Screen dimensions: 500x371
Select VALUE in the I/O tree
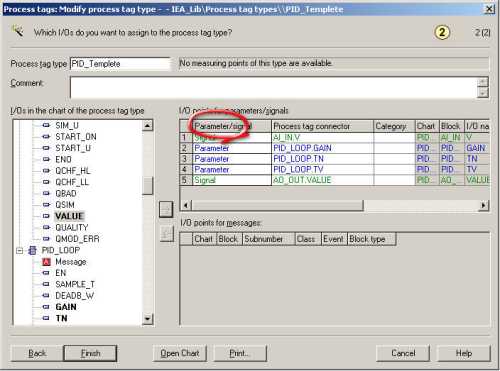69,216
